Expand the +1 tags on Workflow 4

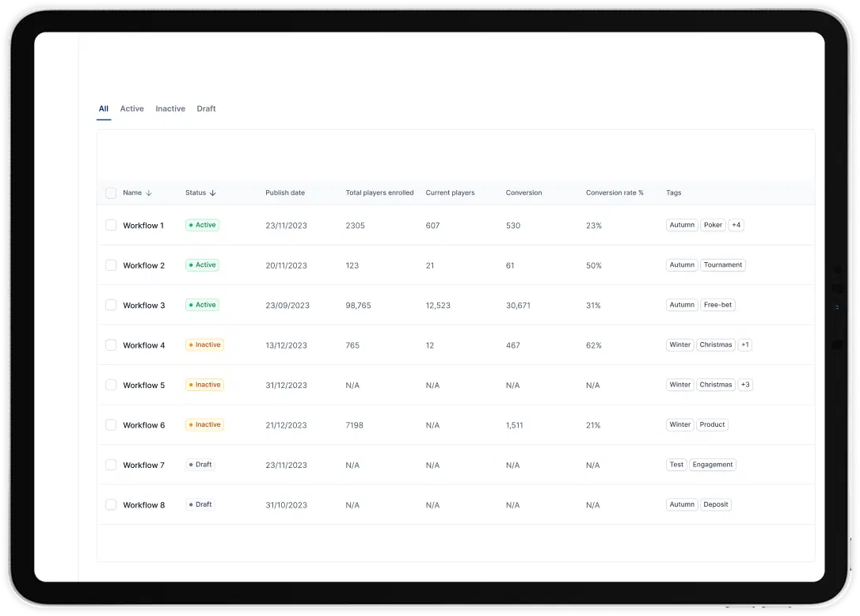point(744,345)
